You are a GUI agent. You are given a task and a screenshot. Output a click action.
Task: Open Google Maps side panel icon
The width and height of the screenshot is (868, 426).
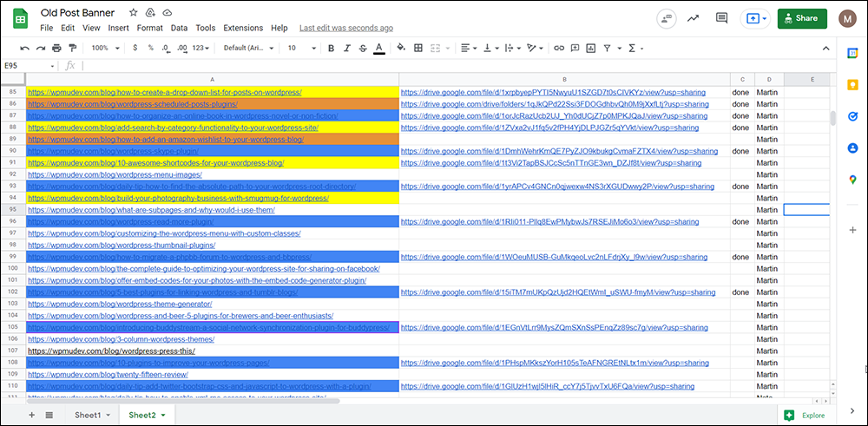(852, 180)
